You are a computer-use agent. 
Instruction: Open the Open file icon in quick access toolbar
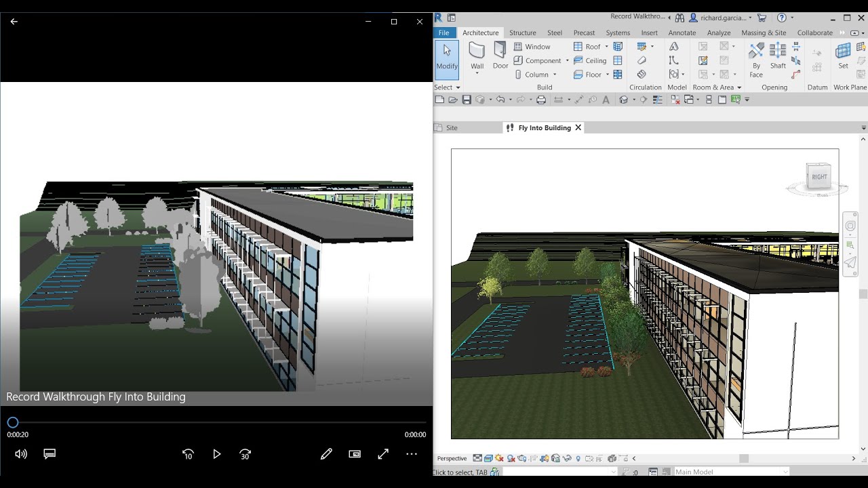pyautogui.click(x=453, y=100)
